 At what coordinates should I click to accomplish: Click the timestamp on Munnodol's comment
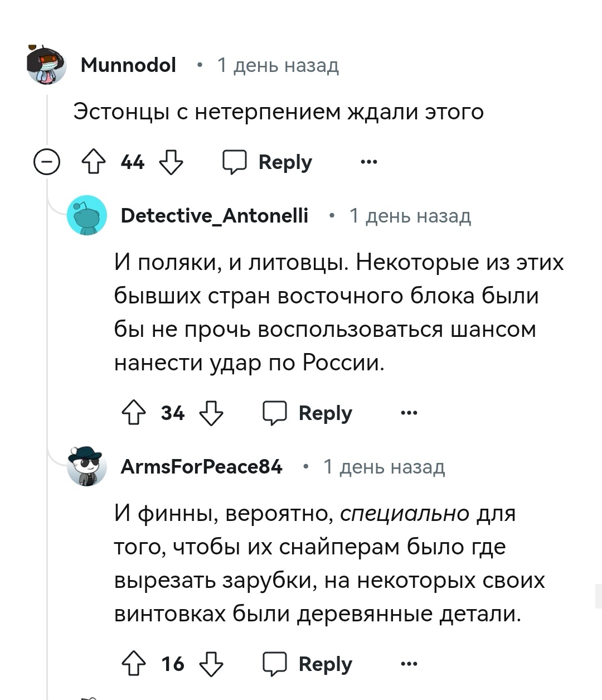(x=278, y=66)
